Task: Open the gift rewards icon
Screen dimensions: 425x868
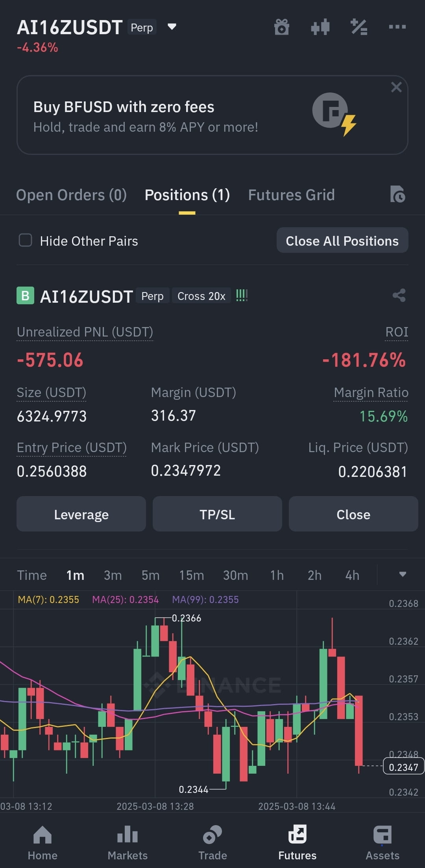Action: coord(282,27)
